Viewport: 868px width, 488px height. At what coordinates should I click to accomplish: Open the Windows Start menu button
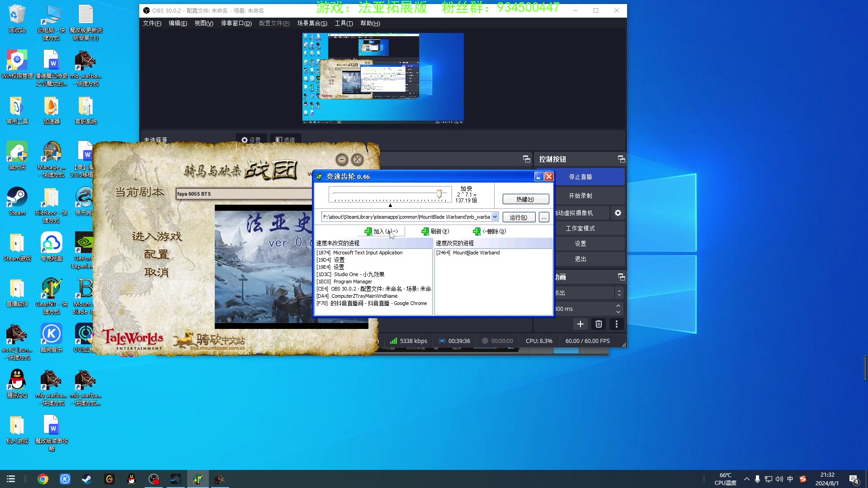11,479
